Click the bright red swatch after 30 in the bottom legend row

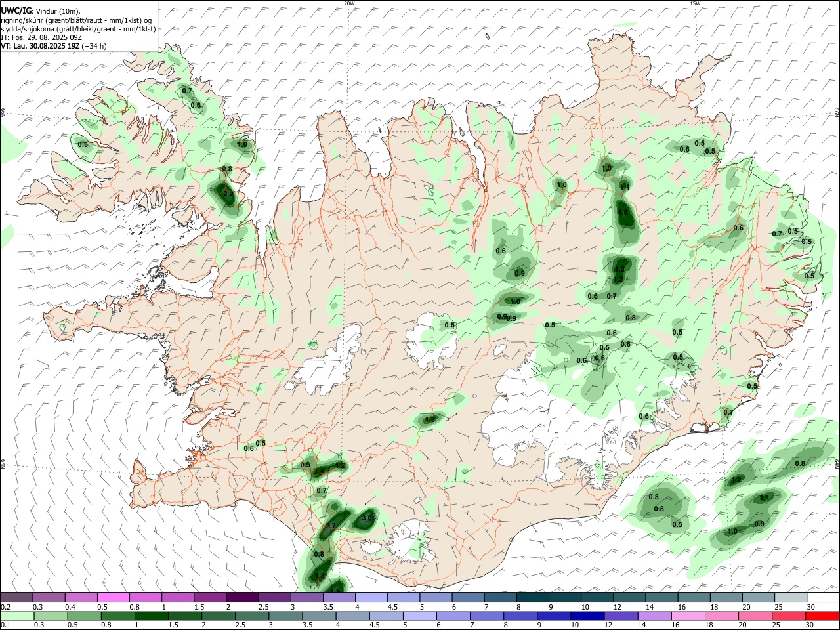823,616
